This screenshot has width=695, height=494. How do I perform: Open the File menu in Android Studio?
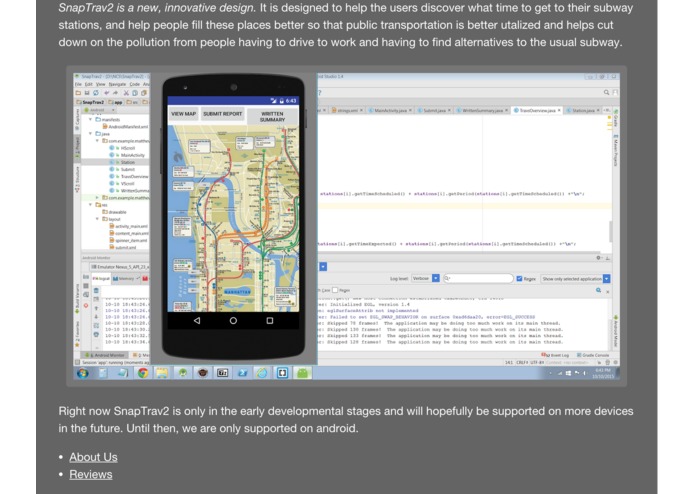click(78, 84)
